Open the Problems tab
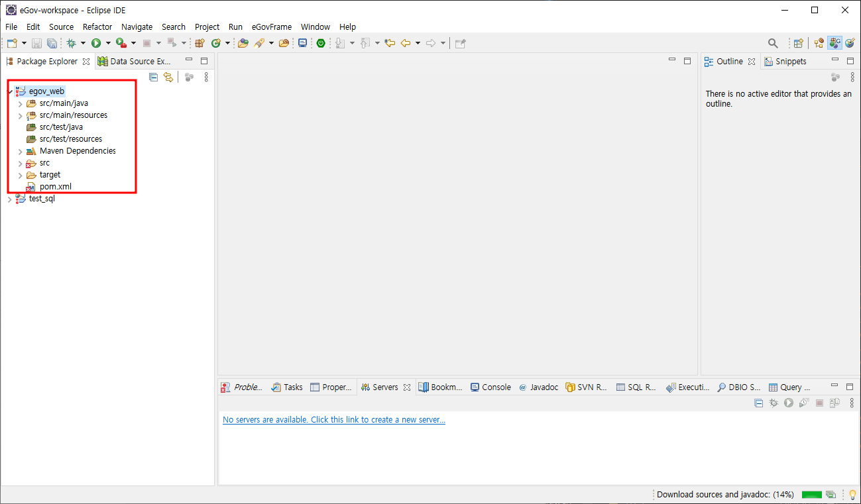Screen dimensions: 861x504 pyautogui.click(x=242, y=387)
